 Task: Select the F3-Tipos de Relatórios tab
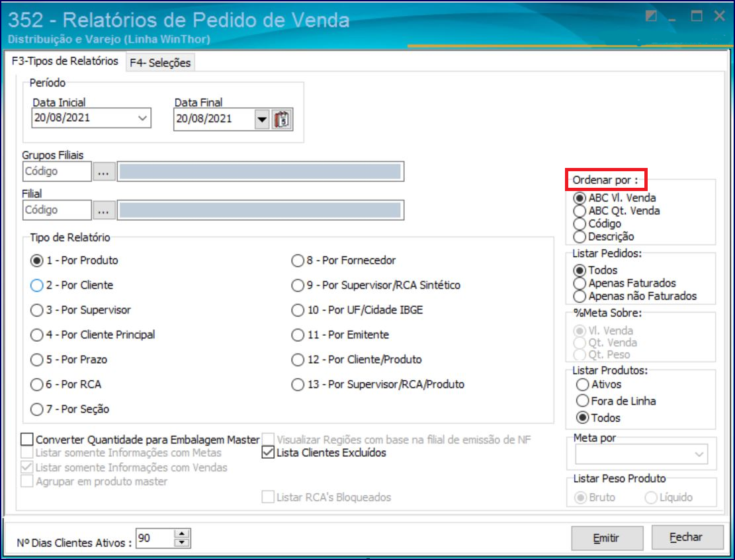(x=65, y=61)
